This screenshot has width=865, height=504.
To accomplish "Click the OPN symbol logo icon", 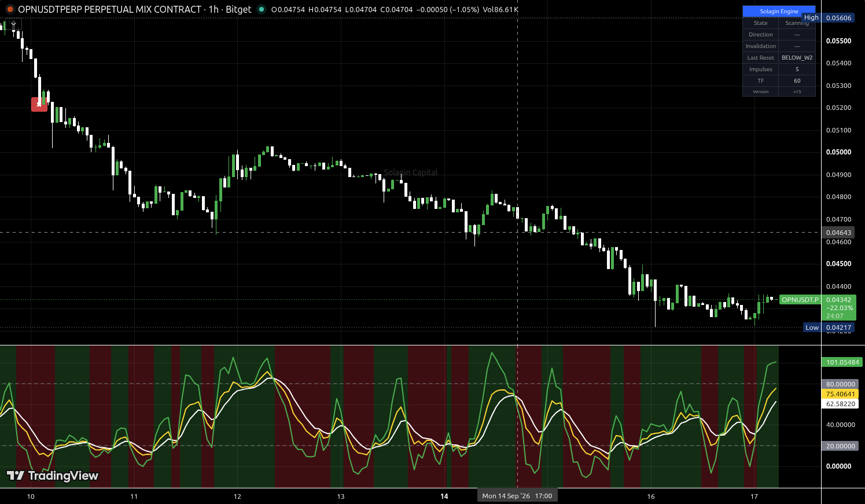I will tap(10, 9).
